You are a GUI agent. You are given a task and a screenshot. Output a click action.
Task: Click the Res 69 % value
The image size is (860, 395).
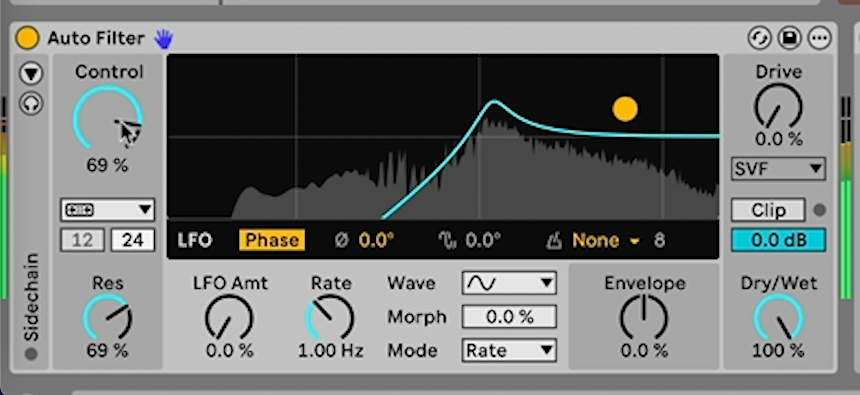click(x=108, y=351)
